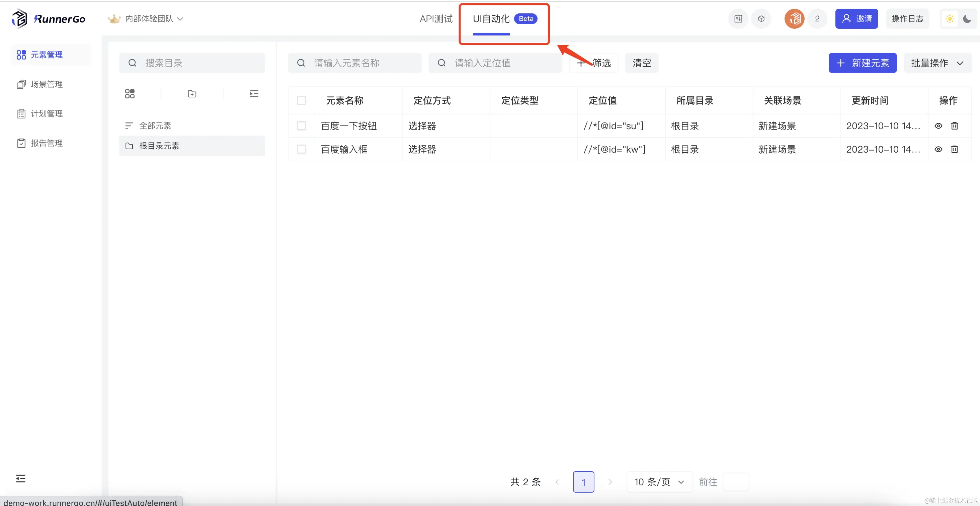Click the indent list icon in directory panel

254,94
